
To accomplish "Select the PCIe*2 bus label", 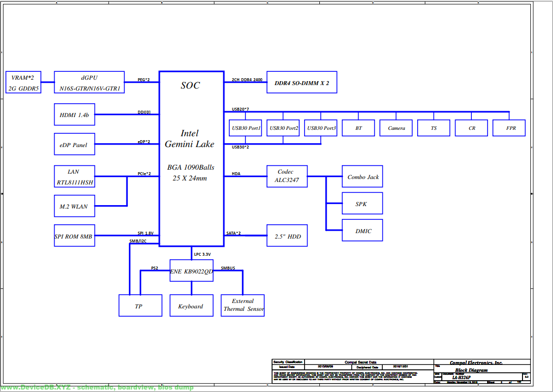I will point(144,174).
